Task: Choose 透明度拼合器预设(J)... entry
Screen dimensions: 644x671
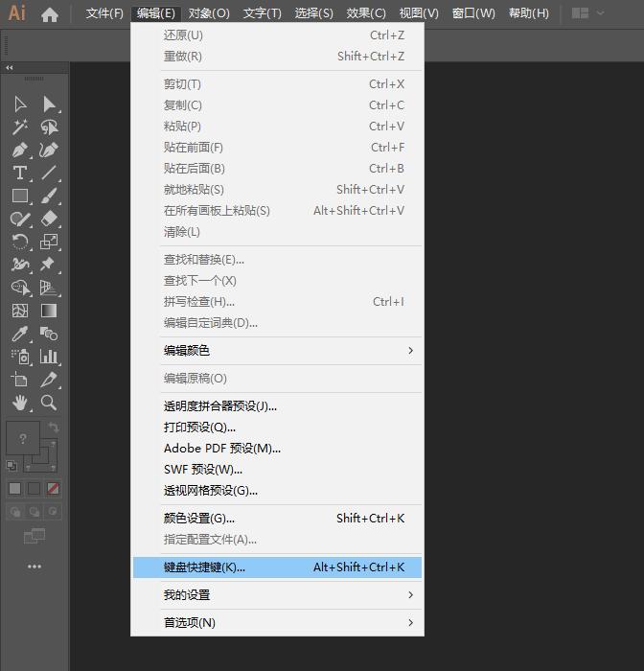Action: click(x=277, y=406)
